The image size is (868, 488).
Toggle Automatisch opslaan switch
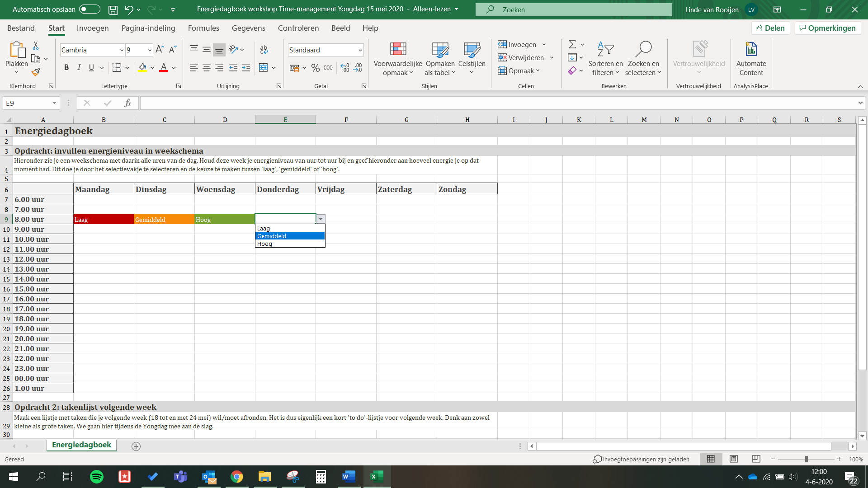pos(90,9)
